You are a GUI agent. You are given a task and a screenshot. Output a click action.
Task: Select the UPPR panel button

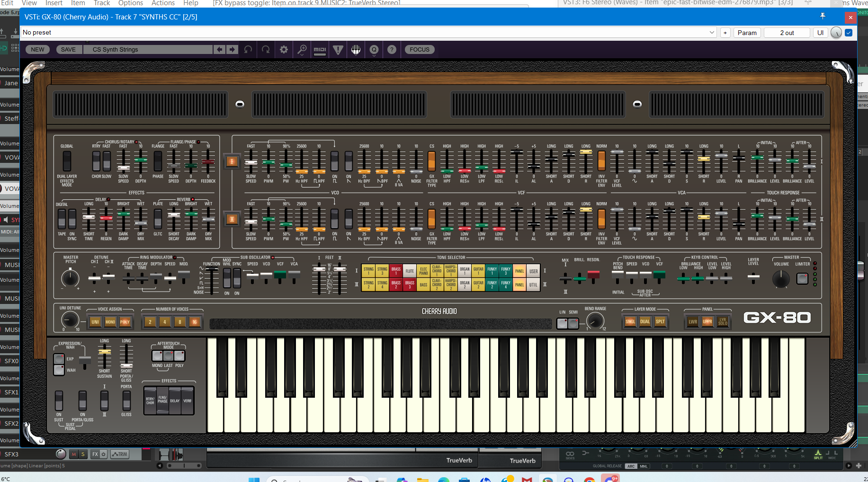coord(707,321)
